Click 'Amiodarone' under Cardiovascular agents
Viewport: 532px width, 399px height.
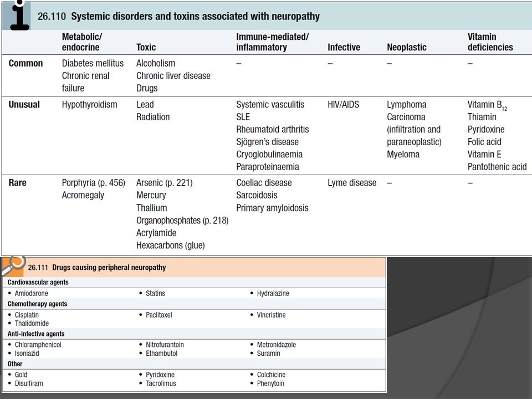pos(31,294)
